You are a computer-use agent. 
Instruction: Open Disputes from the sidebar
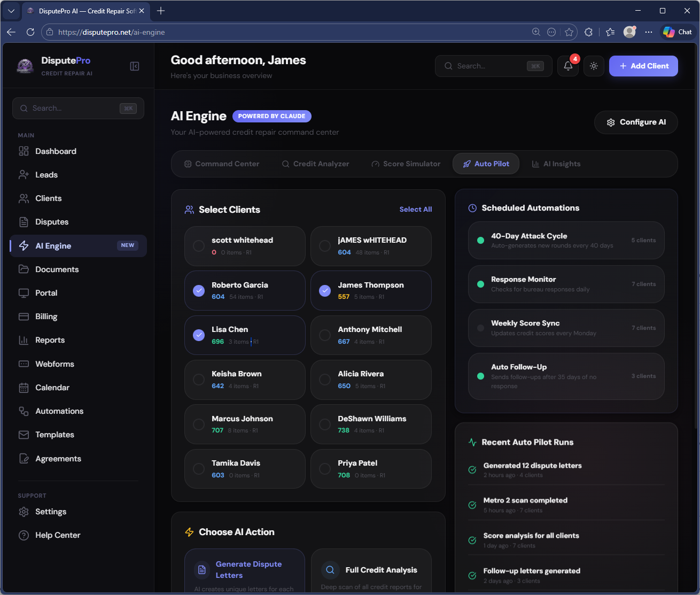tap(52, 222)
